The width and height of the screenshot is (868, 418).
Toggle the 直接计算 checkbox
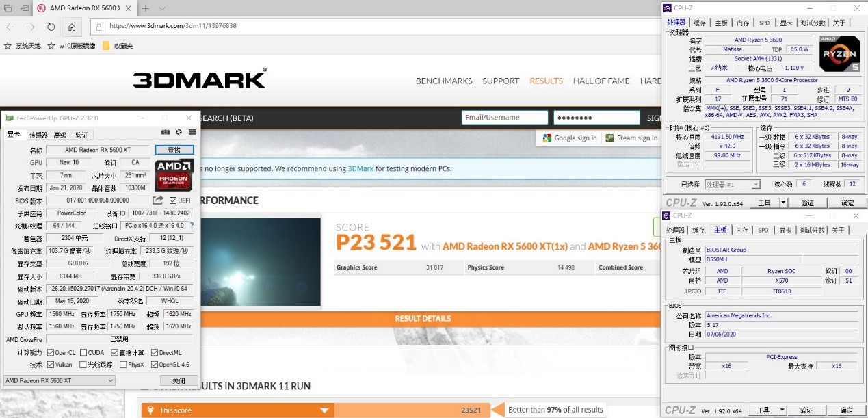[x=115, y=353]
